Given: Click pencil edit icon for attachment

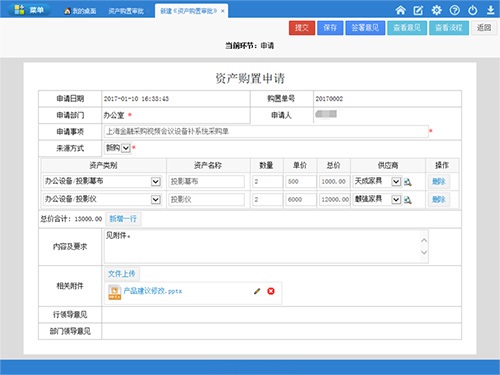Looking at the screenshot, I should [x=257, y=291].
